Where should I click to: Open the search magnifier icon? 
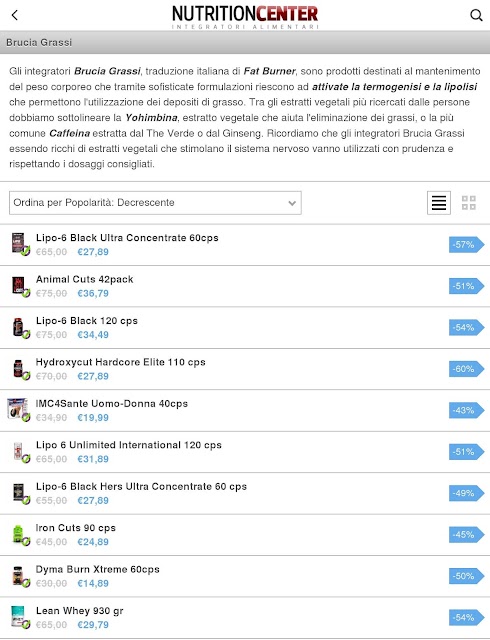[476, 16]
